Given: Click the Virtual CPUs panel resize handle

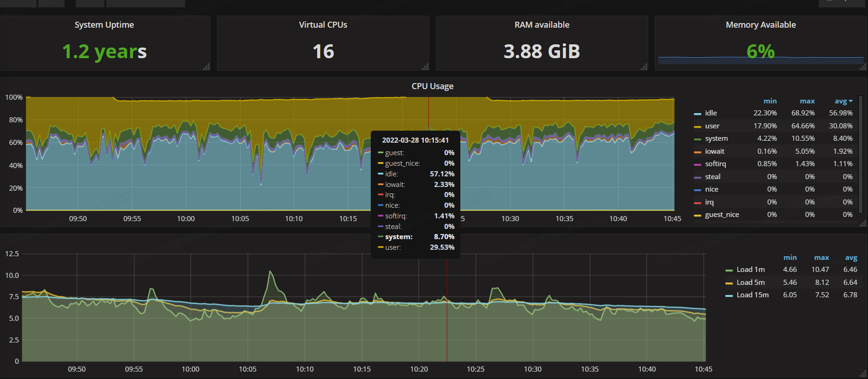Looking at the screenshot, I should pyautogui.click(x=426, y=67).
